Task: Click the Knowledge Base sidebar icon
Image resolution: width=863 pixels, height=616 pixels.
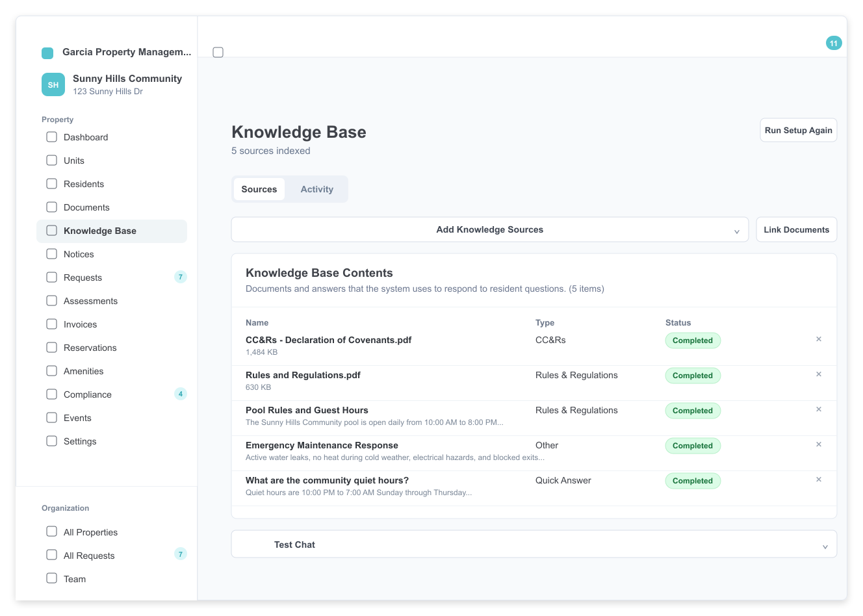Action: pyautogui.click(x=52, y=231)
